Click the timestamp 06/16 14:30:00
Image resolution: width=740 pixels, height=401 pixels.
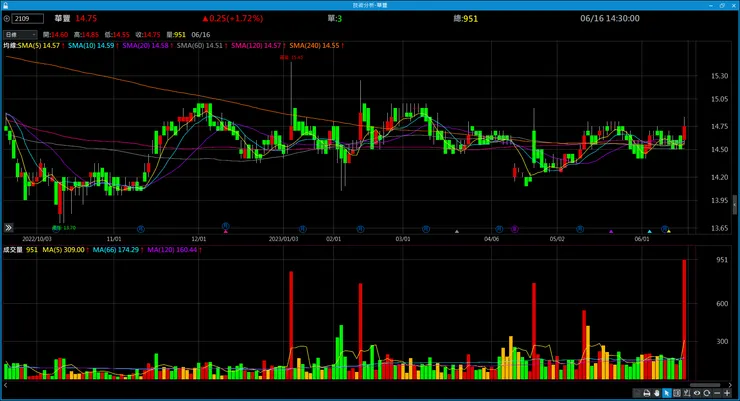pos(610,18)
